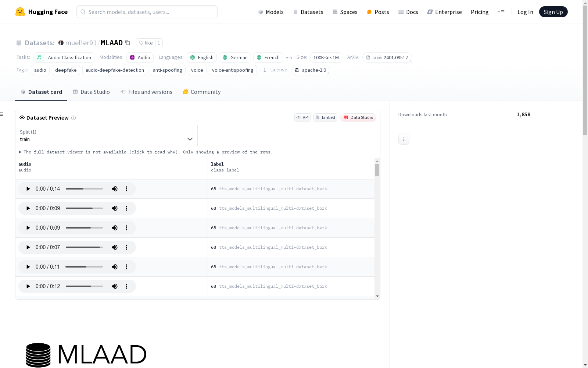Click the Sign Up button
This screenshot has width=588, height=368.
[553, 12]
